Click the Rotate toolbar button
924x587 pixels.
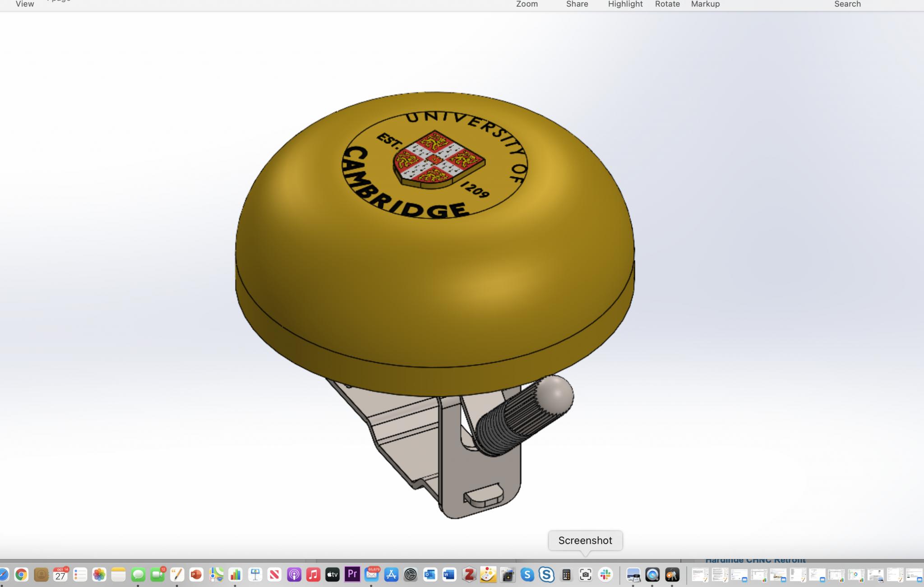(x=667, y=4)
